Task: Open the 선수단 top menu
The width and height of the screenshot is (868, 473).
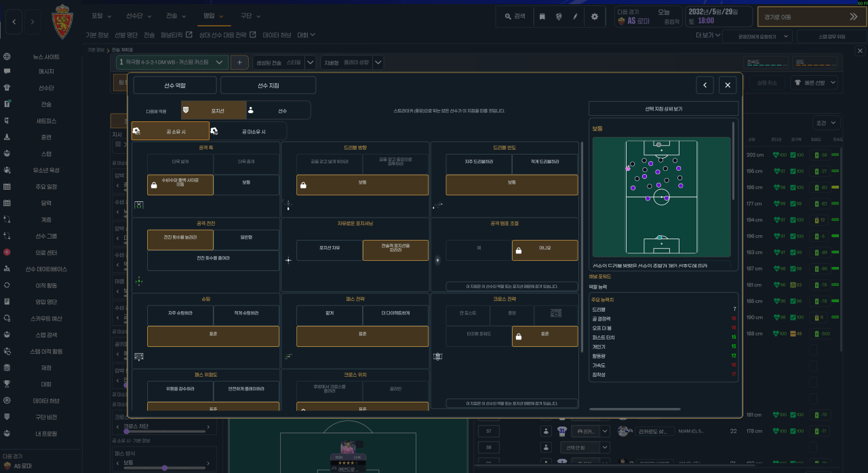Action: pyautogui.click(x=138, y=16)
